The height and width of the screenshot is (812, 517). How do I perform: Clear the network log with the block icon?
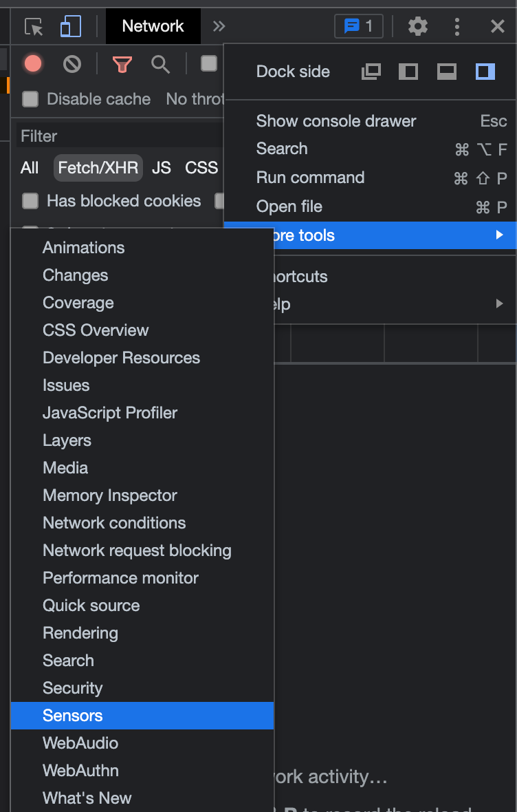tap(73, 65)
